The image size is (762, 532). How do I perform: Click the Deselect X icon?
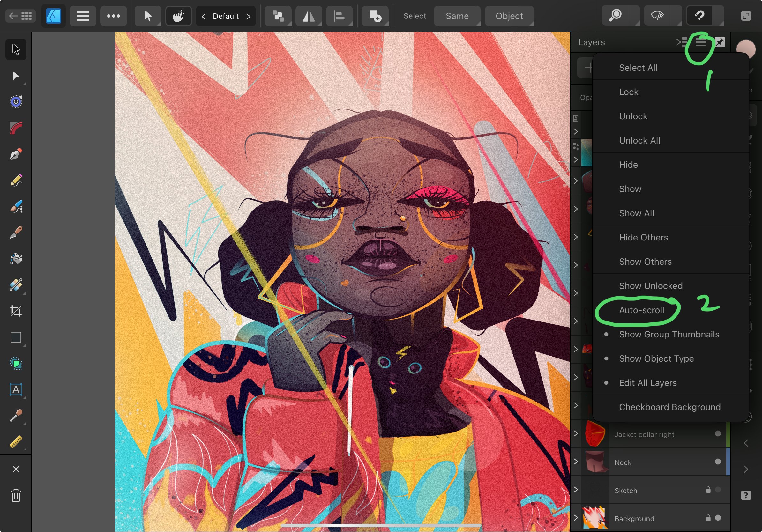click(x=16, y=469)
